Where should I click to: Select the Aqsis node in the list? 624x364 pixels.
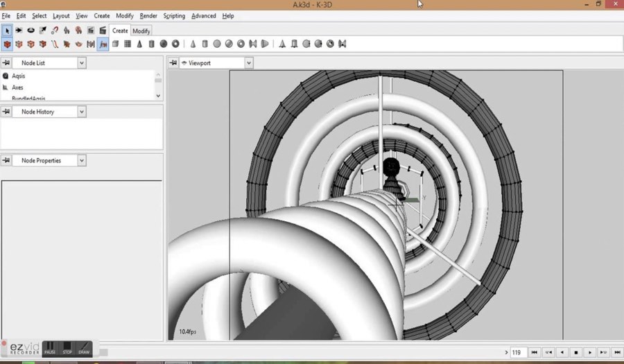tap(18, 76)
